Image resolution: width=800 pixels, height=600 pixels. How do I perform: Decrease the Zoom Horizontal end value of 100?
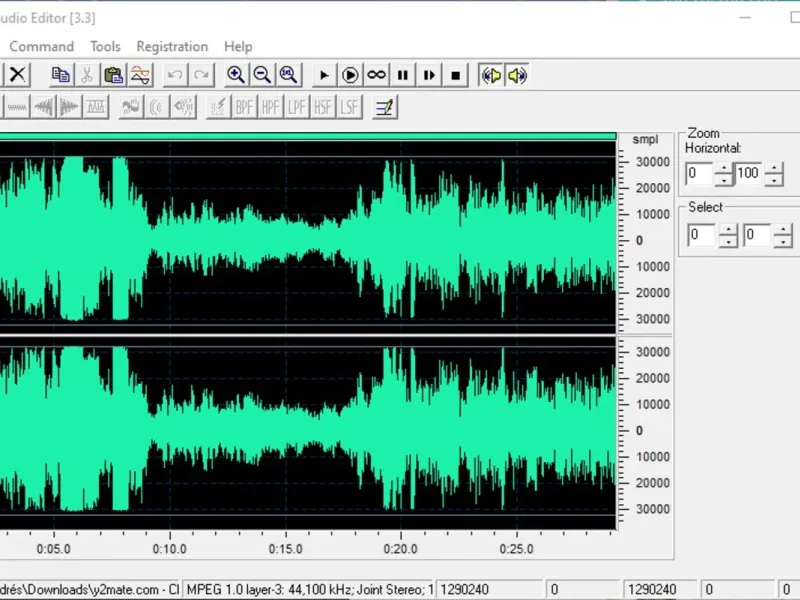[x=774, y=181]
